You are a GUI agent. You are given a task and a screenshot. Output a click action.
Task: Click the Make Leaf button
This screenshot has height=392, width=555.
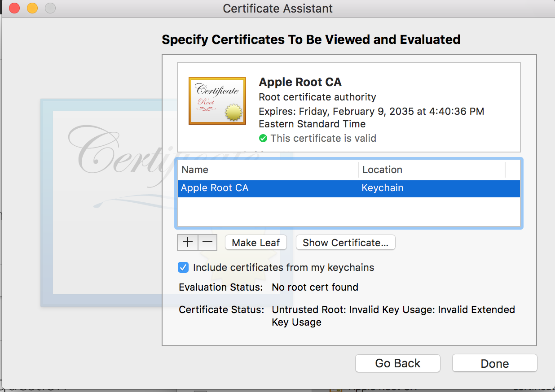point(256,243)
